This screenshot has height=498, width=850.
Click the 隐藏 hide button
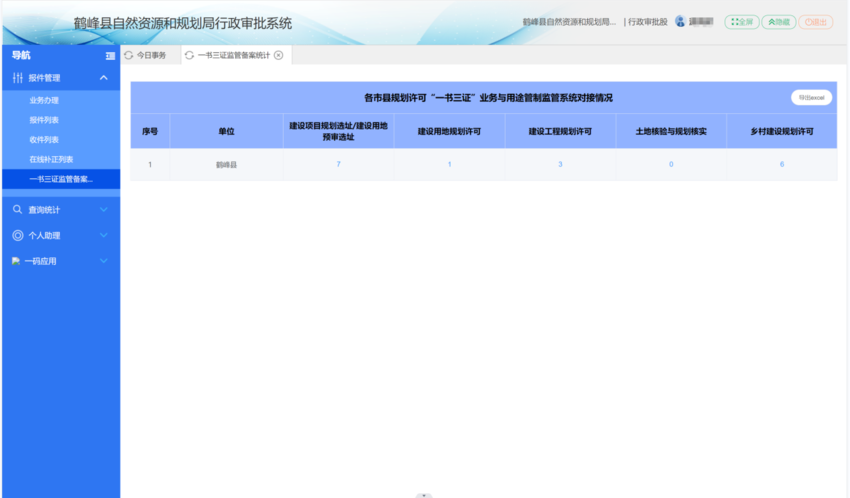[779, 22]
